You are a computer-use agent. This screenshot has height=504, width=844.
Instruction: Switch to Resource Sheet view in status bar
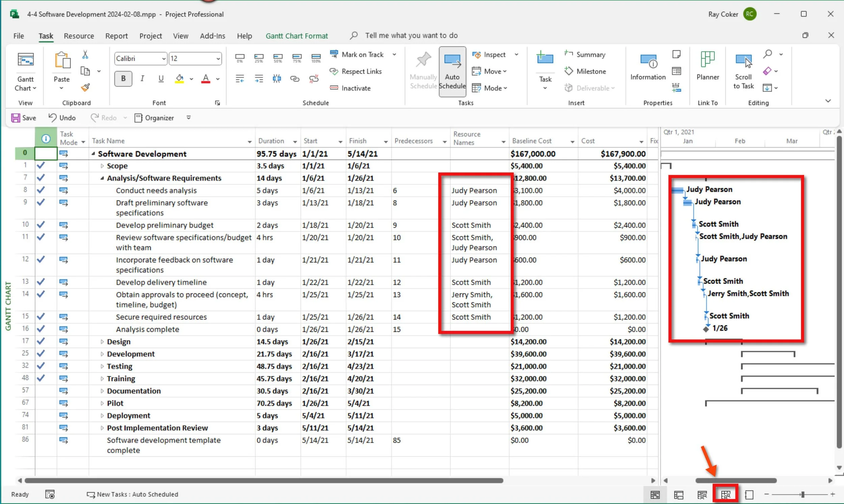[x=726, y=495]
